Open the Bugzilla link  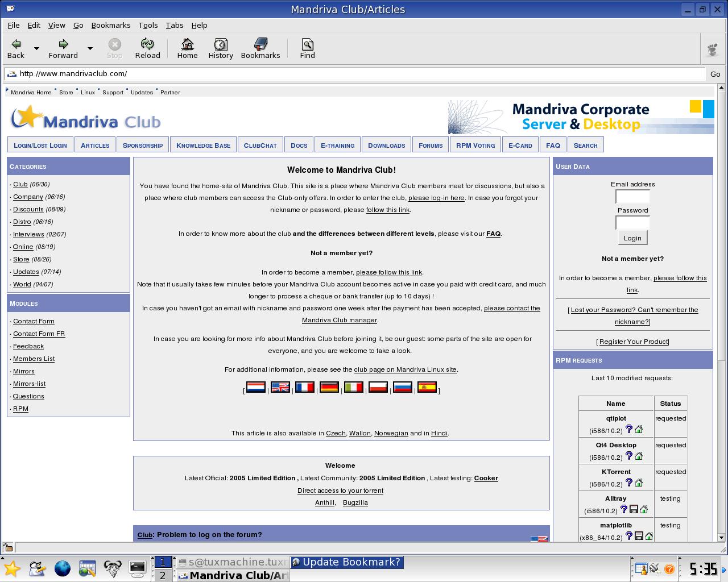point(355,502)
